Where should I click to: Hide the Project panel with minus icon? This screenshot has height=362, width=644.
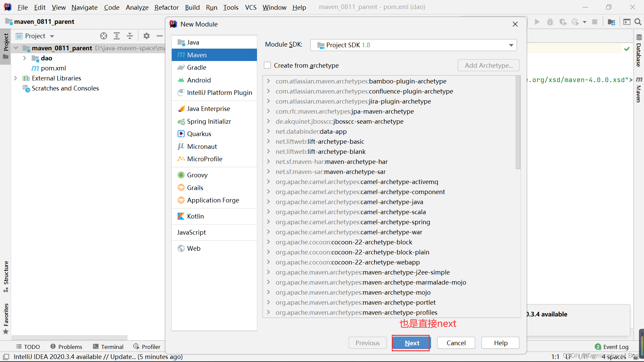pyautogui.click(x=160, y=36)
